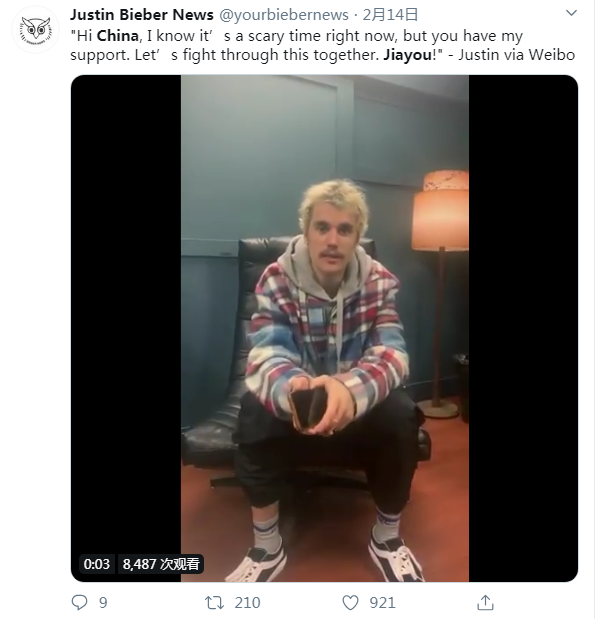The height and width of the screenshot is (619, 595).
Task: Open the owl profile avatar
Action: [x=36, y=30]
